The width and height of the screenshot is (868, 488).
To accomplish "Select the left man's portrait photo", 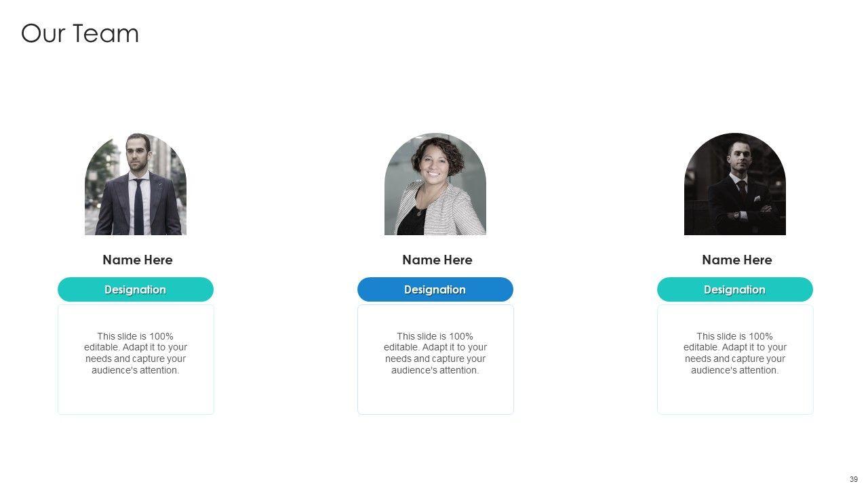I will click(x=136, y=184).
